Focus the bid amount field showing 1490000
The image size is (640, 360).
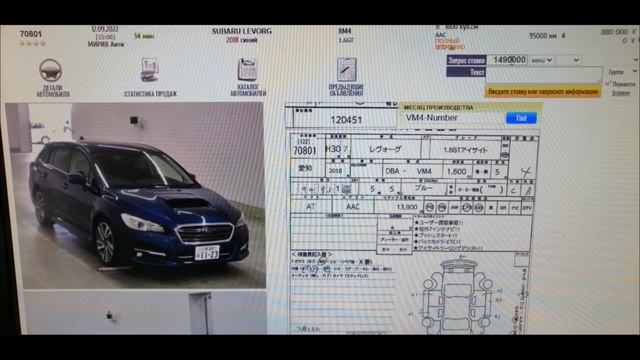(x=508, y=60)
